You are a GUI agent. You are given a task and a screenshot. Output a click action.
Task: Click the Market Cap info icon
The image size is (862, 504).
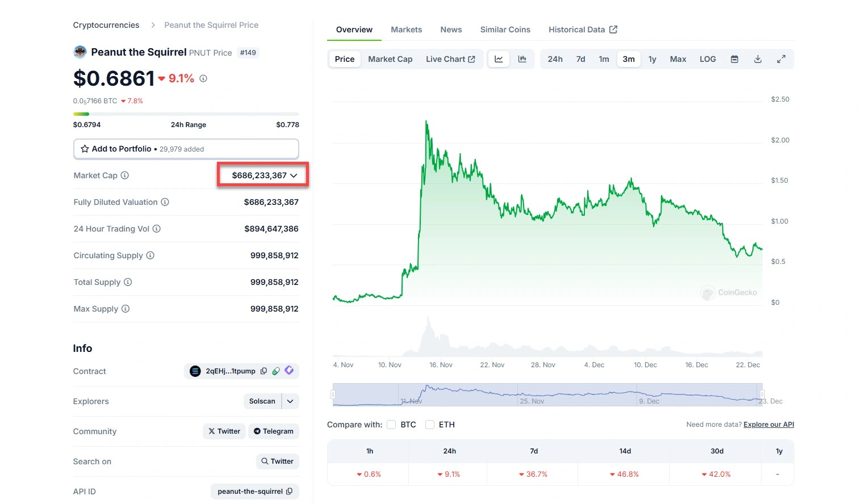pos(125,175)
